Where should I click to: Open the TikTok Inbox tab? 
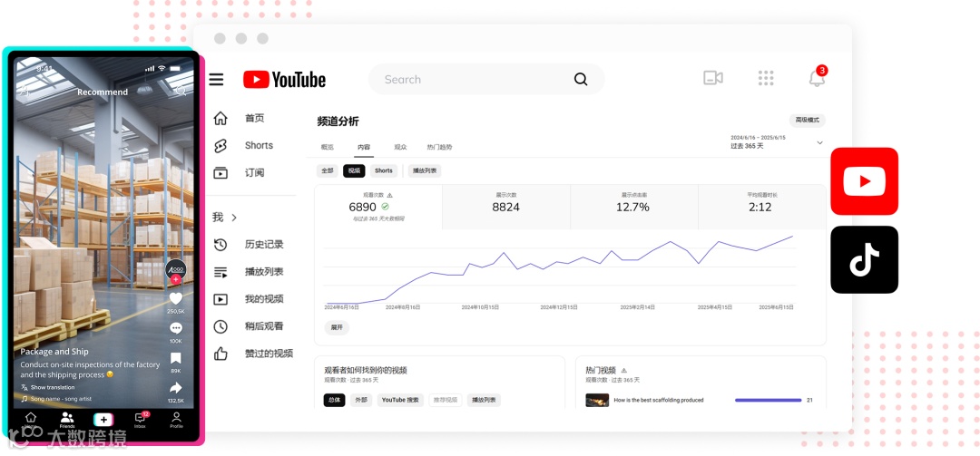[x=140, y=420]
